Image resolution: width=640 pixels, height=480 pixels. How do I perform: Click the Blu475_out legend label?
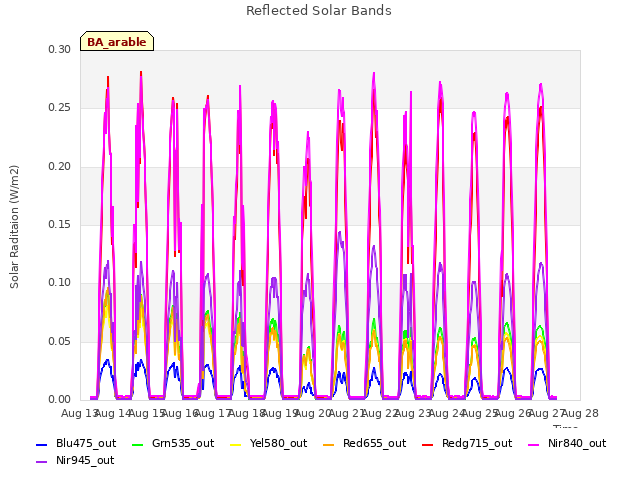86,443
